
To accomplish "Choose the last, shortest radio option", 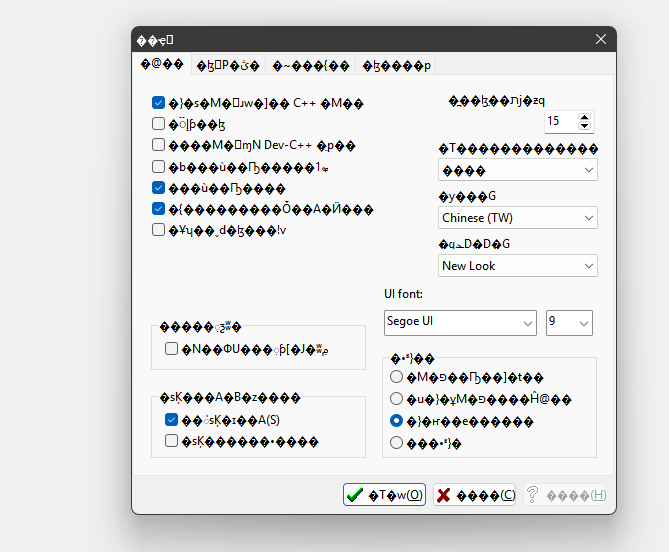I will [x=396, y=443].
